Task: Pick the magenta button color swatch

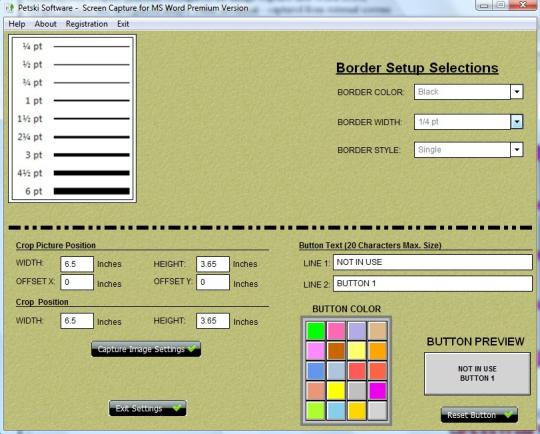Action: [x=377, y=391]
